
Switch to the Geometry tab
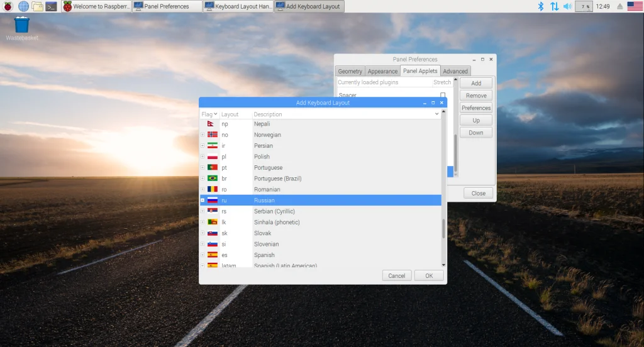coord(350,71)
